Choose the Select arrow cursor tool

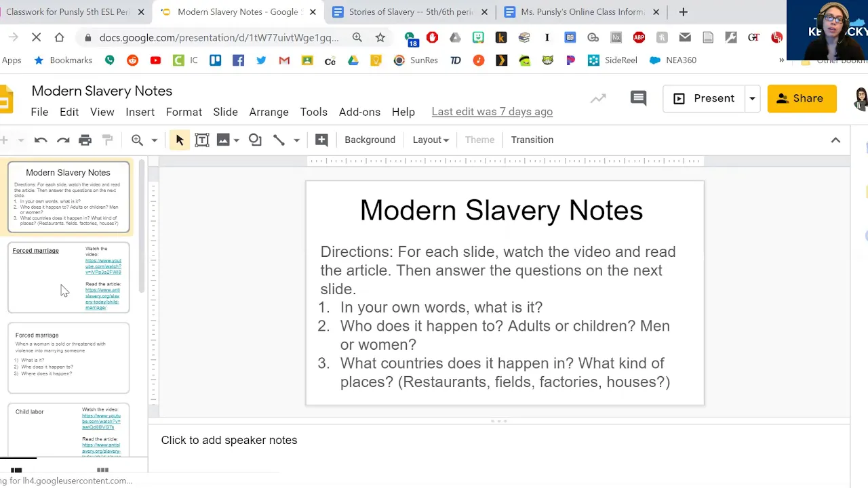click(x=180, y=140)
